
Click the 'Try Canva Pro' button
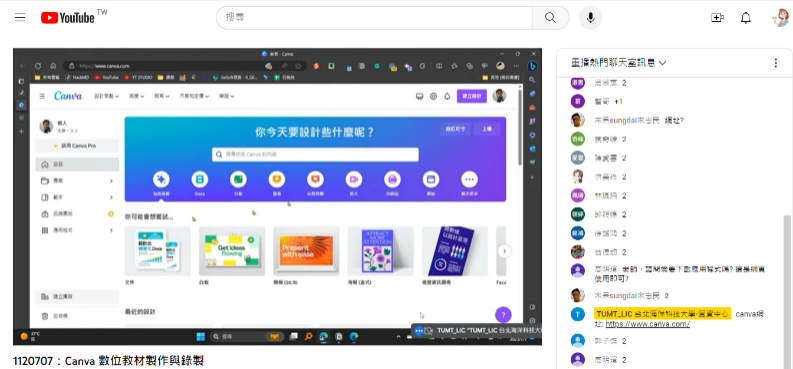coord(77,146)
